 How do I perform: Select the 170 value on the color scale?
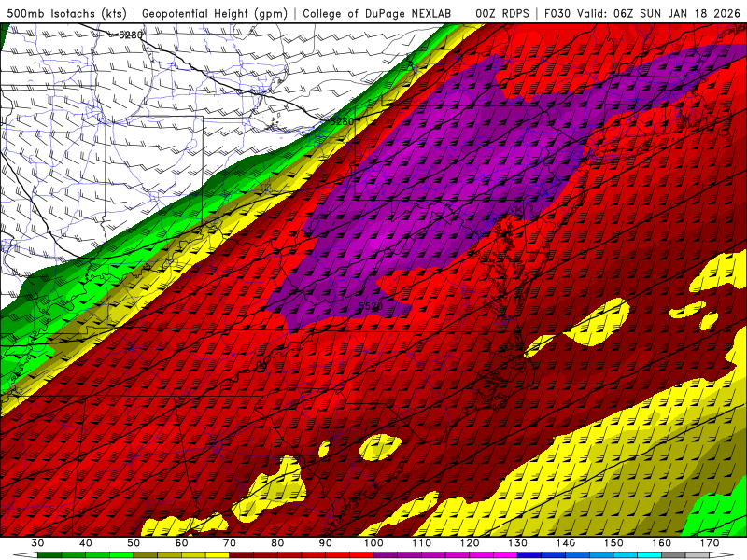click(710, 543)
